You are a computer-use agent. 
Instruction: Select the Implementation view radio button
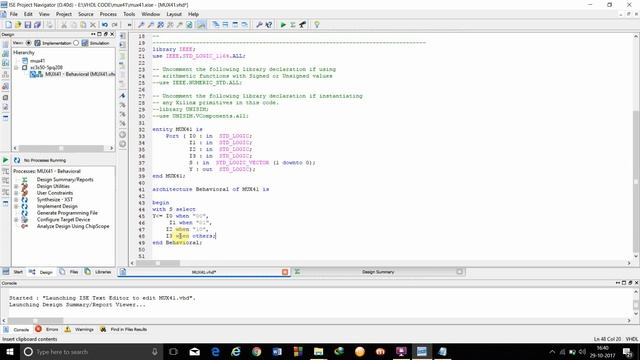29,43
